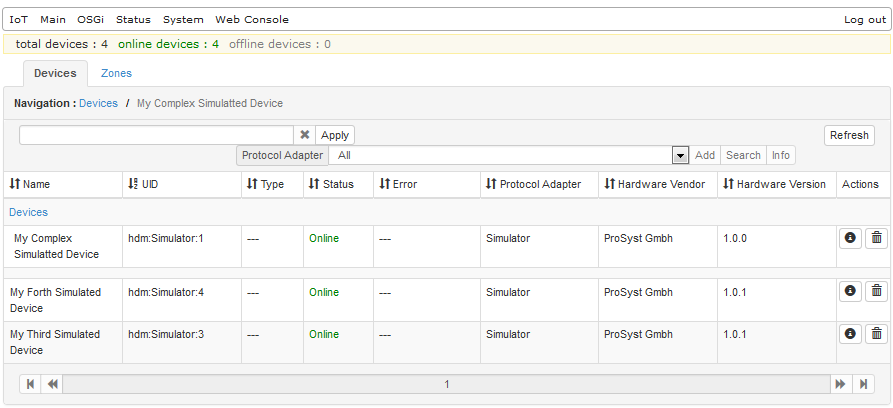Click the filter text input field
Viewport: 893px width, 408px height.
(156, 135)
